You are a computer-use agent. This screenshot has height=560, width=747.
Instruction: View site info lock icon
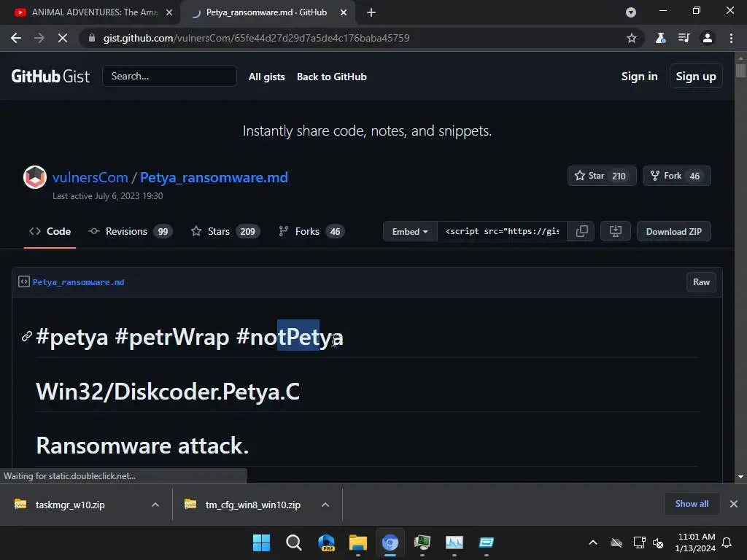91,38
